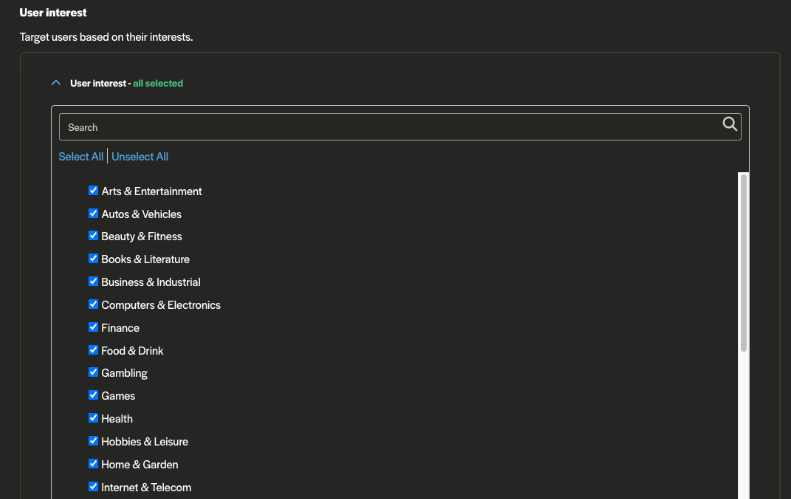This screenshot has height=499, width=791.
Task: Click the Unselect All link
Action: coord(140,157)
